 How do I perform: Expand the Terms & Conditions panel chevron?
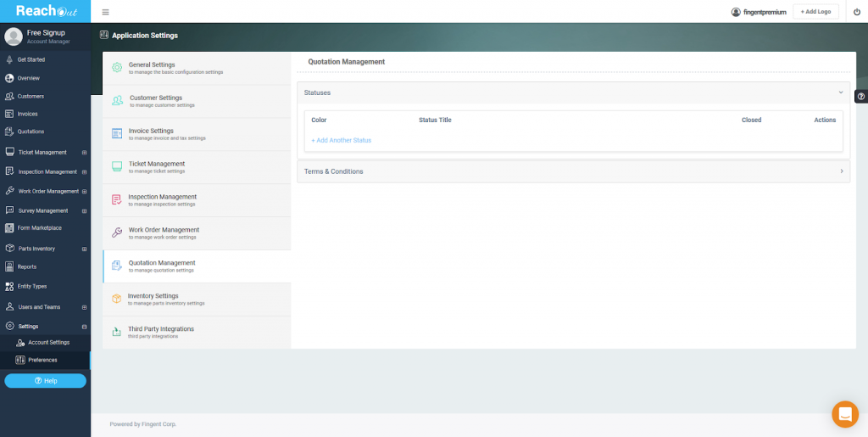[842, 171]
